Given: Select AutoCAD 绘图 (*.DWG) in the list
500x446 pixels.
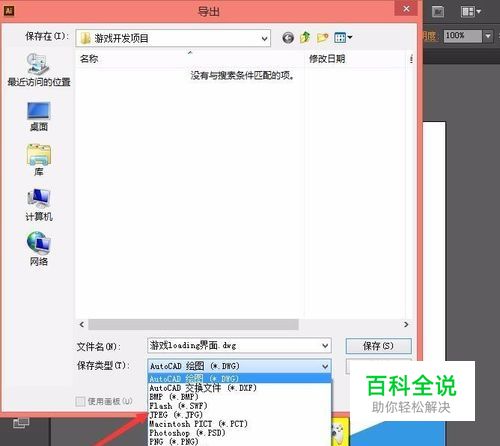Looking at the screenshot, I should [239, 379].
